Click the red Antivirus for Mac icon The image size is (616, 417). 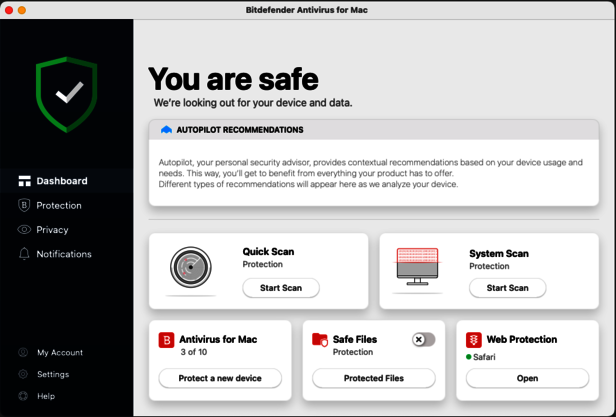coord(166,340)
